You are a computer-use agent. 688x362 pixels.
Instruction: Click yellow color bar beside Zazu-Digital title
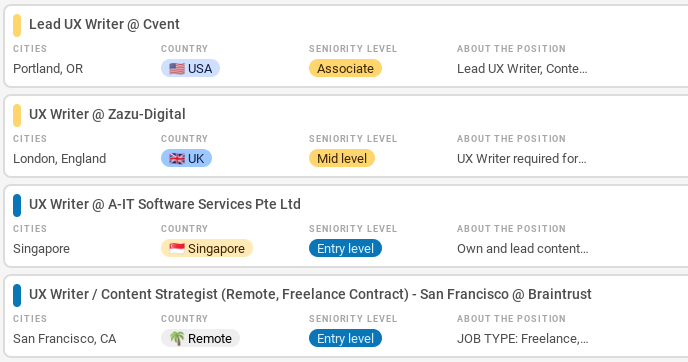[17, 115]
